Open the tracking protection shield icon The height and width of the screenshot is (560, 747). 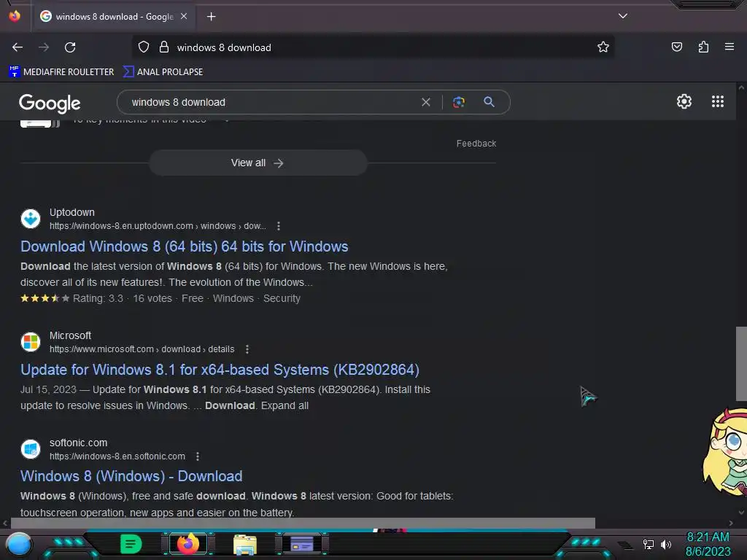click(x=144, y=47)
